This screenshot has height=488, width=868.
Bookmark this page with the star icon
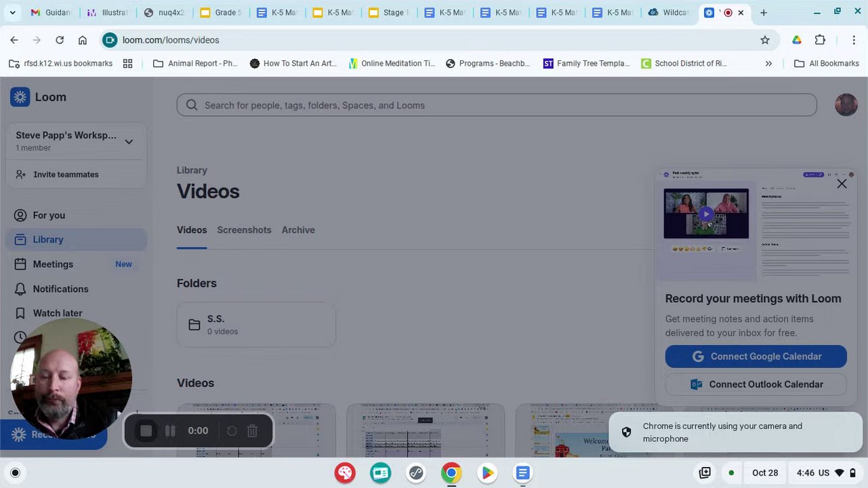pos(765,40)
